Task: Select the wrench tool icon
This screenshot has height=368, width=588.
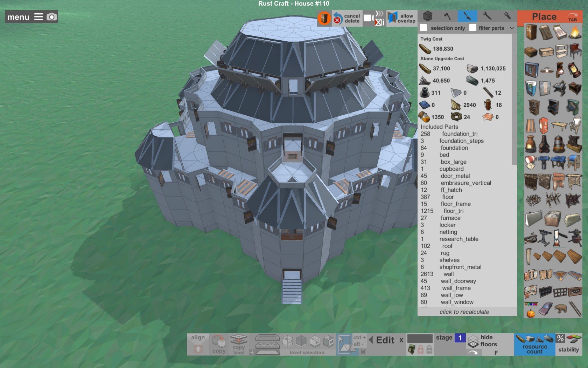Action: pyautogui.click(x=487, y=16)
